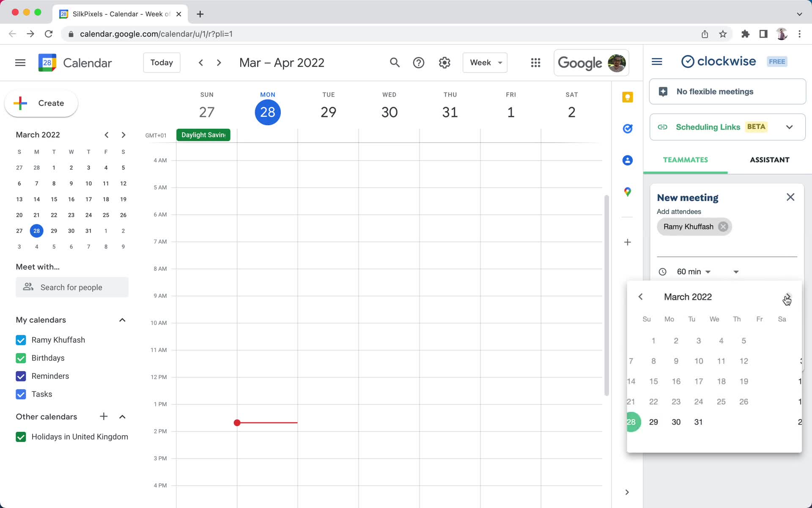Open the Google apps grid
Screen dimensions: 812x508
click(x=535, y=63)
